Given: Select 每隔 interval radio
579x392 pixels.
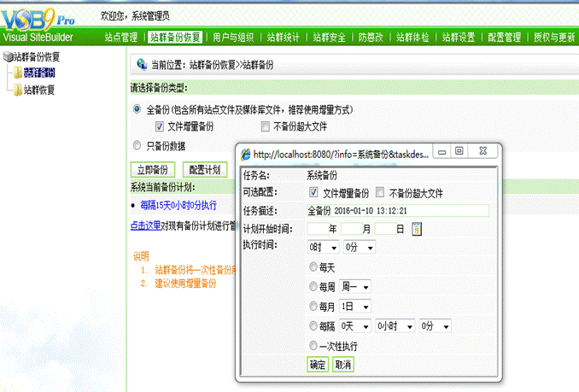Looking at the screenshot, I should 313,325.
